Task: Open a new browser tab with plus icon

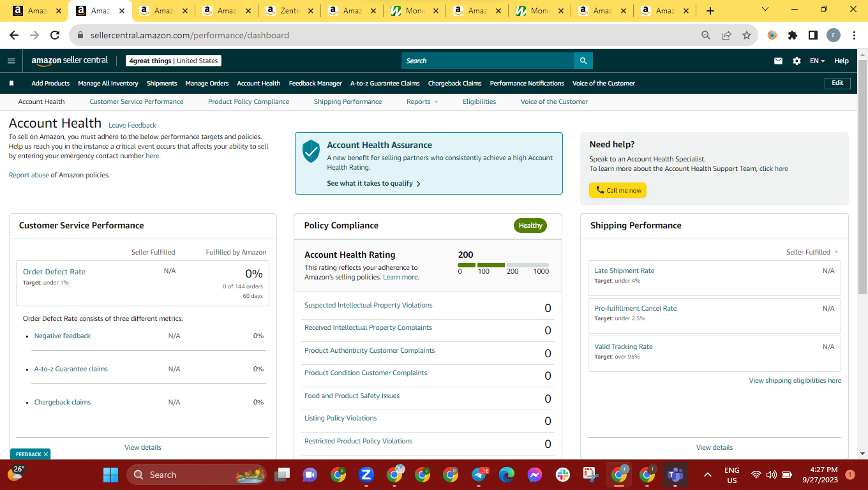Action: 710,11
